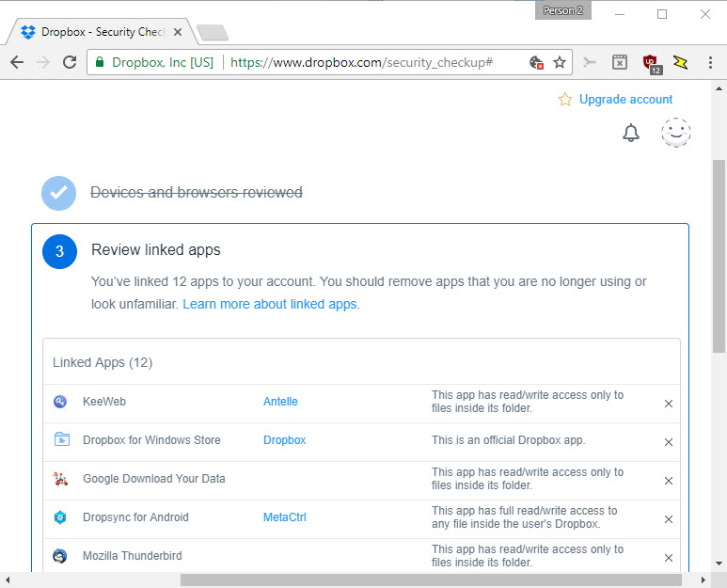Open Dropbox notifications bell
Image resolution: width=727 pixels, height=588 pixels.
coord(630,133)
